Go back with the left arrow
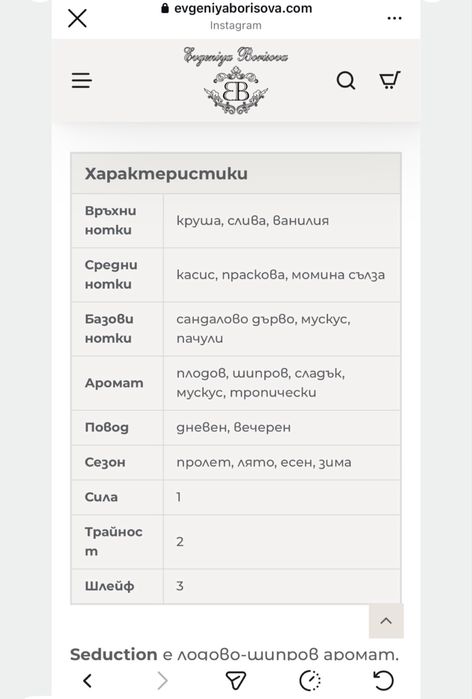The width and height of the screenshot is (472, 699). (88, 680)
